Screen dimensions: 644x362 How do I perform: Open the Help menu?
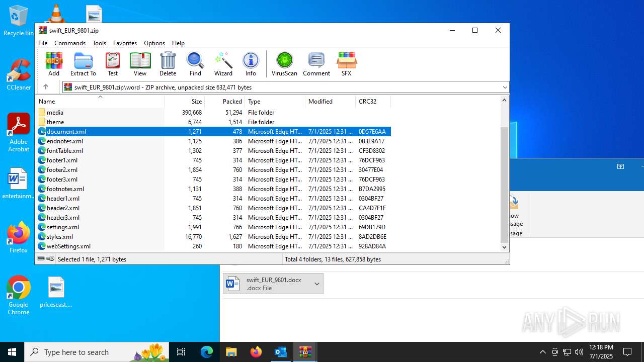pyautogui.click(x=178, y=43)
